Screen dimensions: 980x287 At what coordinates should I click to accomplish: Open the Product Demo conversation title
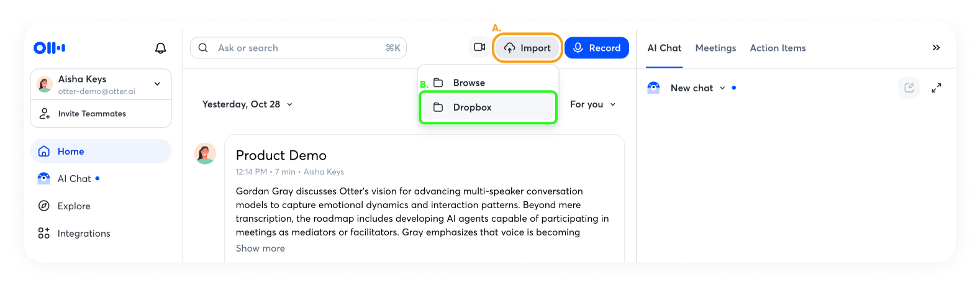[x=281, y=155]
